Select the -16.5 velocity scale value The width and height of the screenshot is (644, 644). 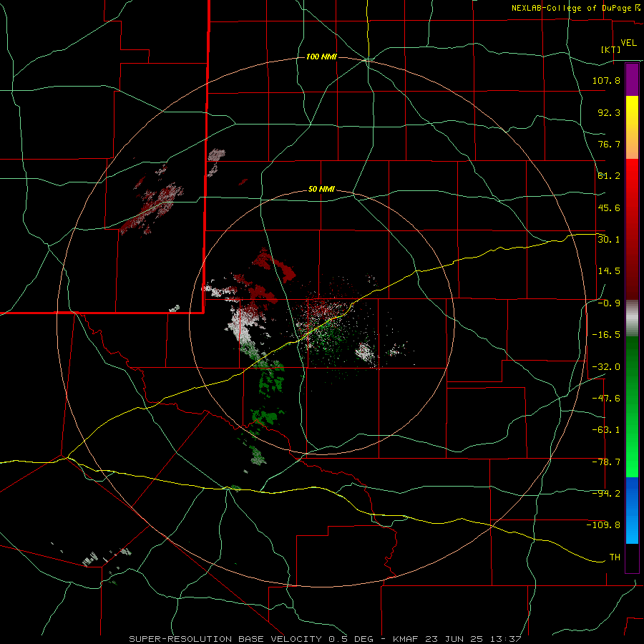pyautogui.click(x=606, y=335)
